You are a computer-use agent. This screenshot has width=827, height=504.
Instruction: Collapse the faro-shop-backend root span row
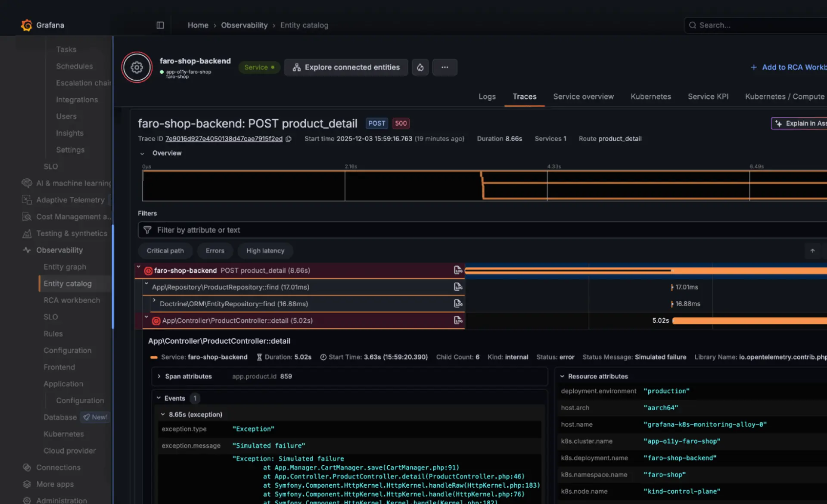pos(139,267)
